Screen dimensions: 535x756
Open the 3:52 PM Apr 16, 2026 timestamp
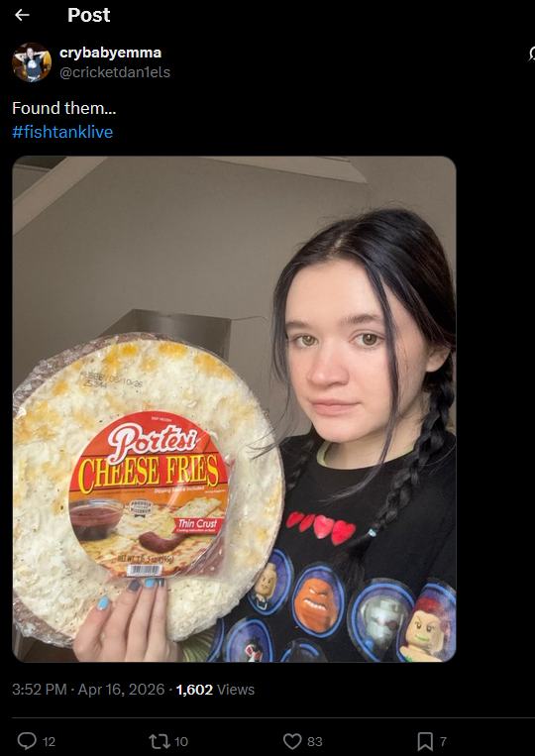click(x=88, y=690)
